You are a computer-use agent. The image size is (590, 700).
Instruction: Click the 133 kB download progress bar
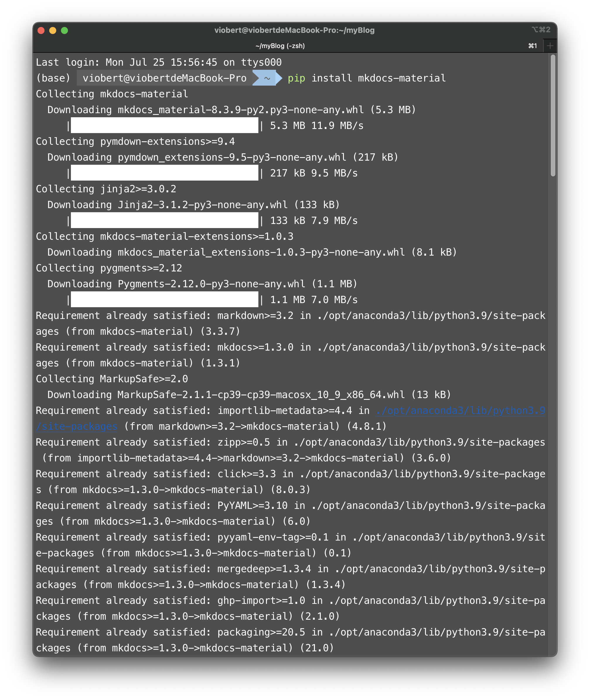coord(165,220)
